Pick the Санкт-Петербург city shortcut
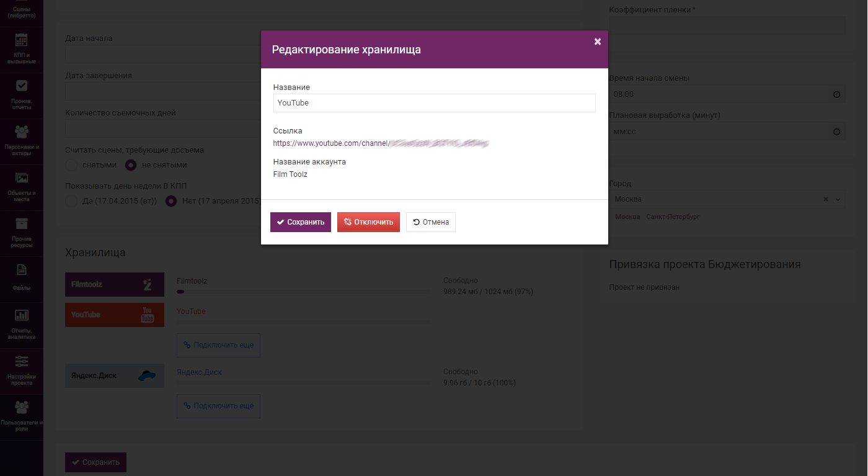 673,217
